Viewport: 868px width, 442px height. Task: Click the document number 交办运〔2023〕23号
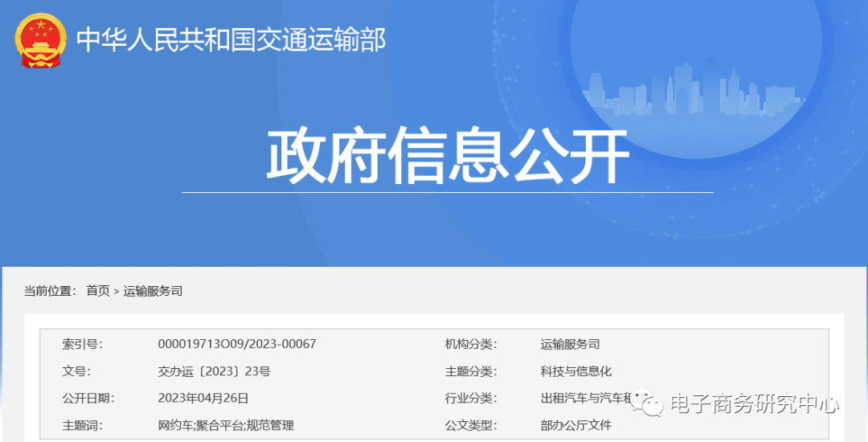pos(215,371)
